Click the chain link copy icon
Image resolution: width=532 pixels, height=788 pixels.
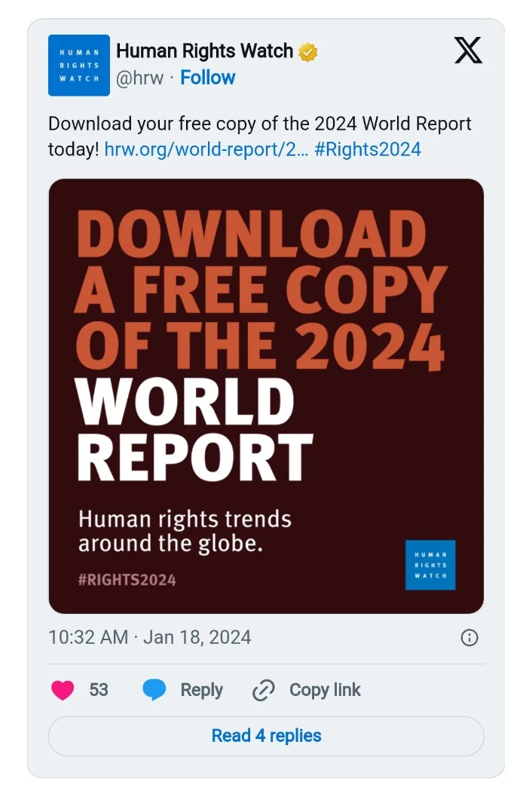click(263, 690)
